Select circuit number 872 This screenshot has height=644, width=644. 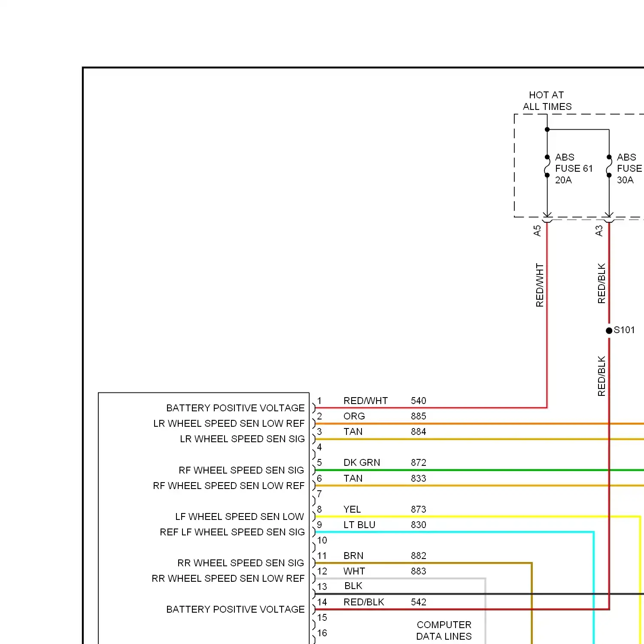pos(419,462)
